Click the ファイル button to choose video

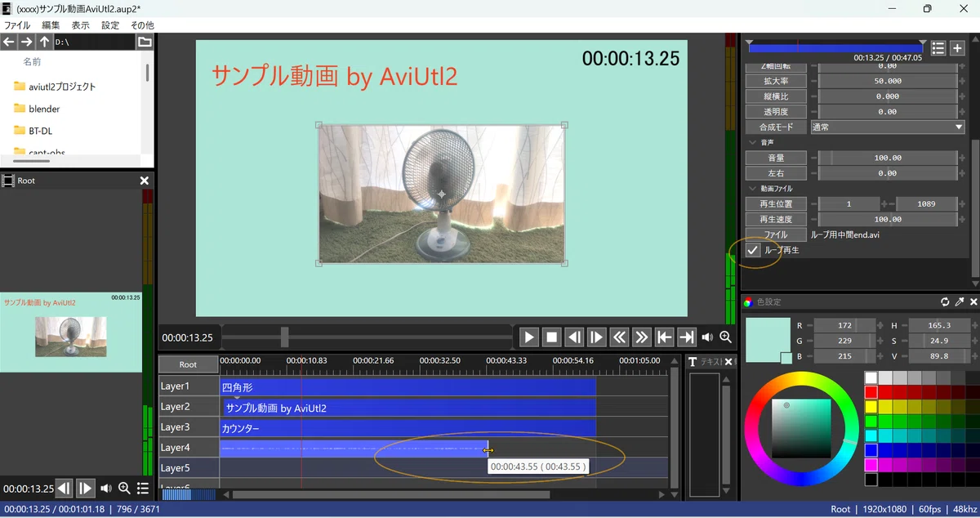pos(776,235)
